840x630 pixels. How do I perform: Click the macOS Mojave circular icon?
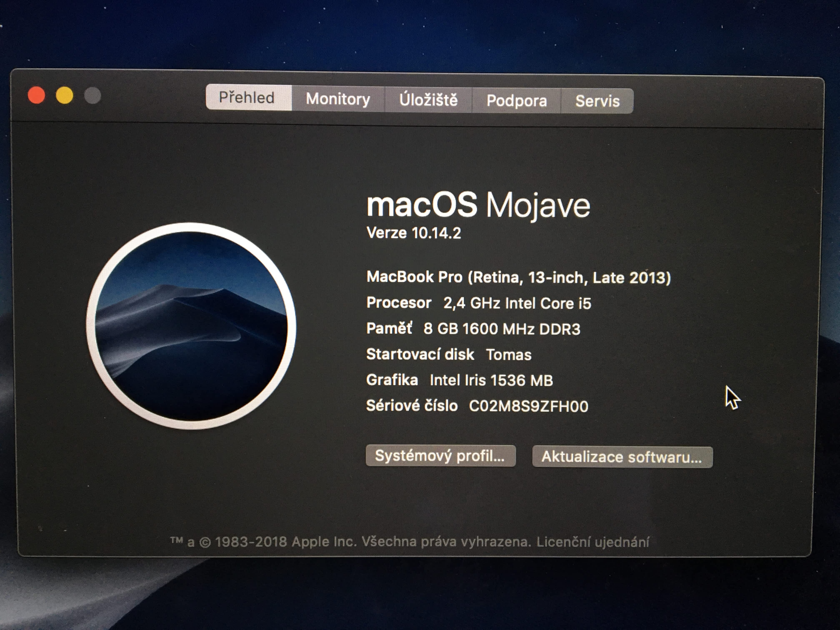point(191,326)
